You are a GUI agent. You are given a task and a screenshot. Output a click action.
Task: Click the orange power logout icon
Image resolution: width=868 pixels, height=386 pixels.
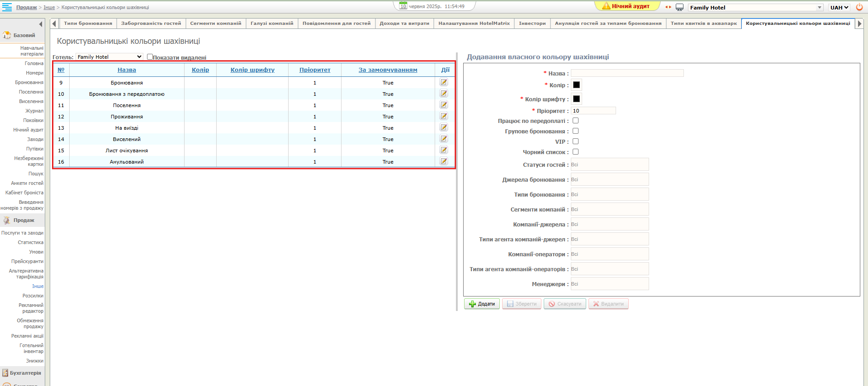(x=859, y=7)
